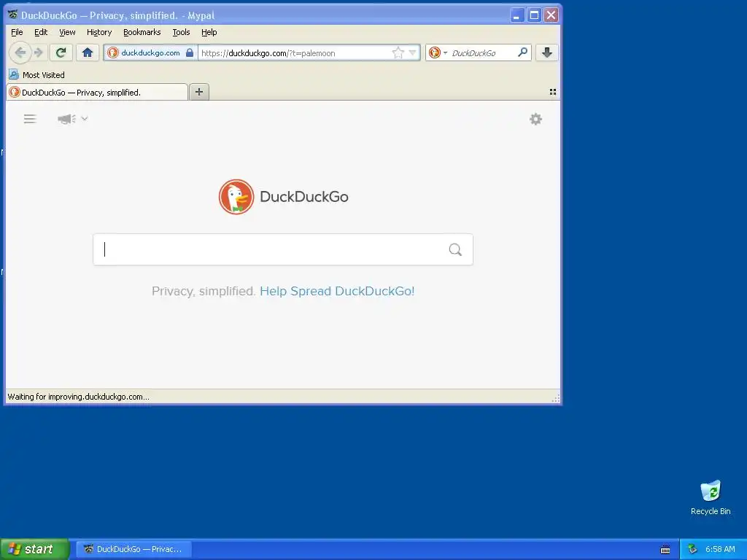This screenshot has width=747, height=560.
Task: Minimize the Mypal window
Action: point(517,15)
